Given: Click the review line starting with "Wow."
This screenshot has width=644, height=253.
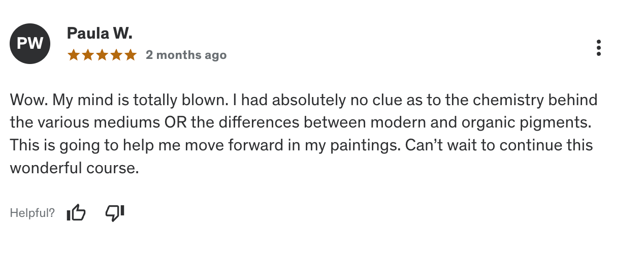Looking at the screenshot, I should click(x=303, y=100).
